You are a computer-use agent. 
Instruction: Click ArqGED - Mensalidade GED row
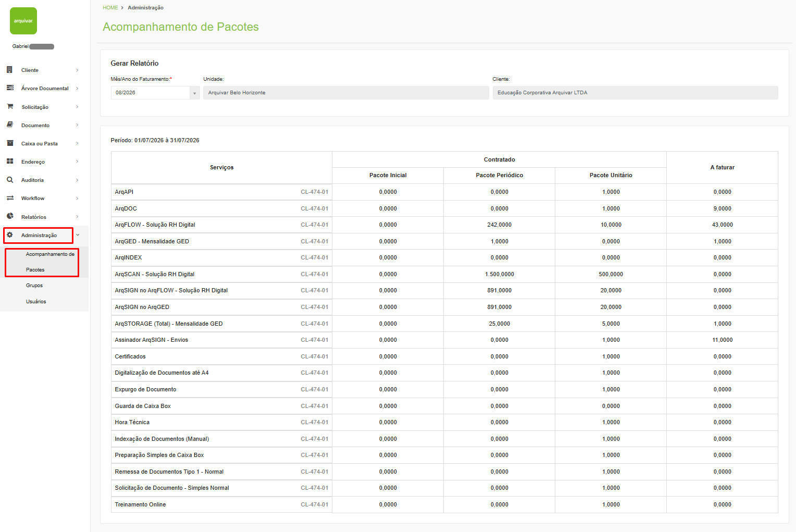pos(152,241)
